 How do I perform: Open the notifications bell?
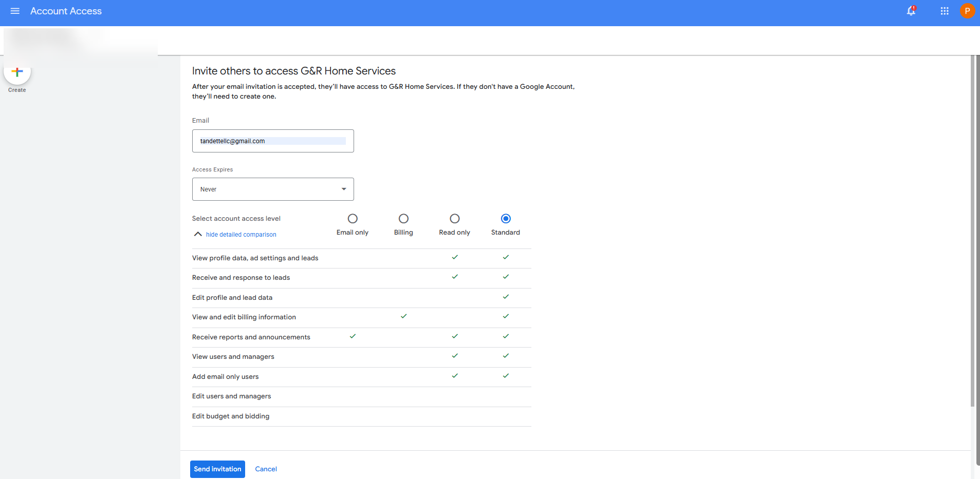(911, 11)
